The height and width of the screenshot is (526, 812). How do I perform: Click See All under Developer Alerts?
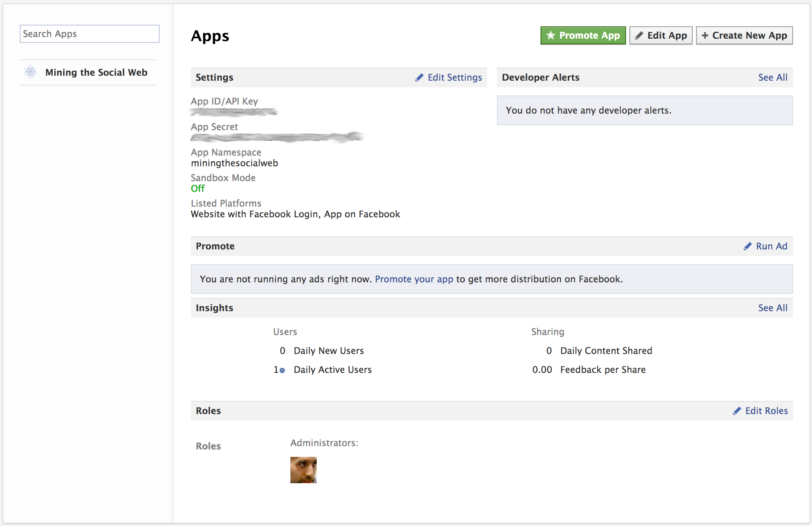773,77
